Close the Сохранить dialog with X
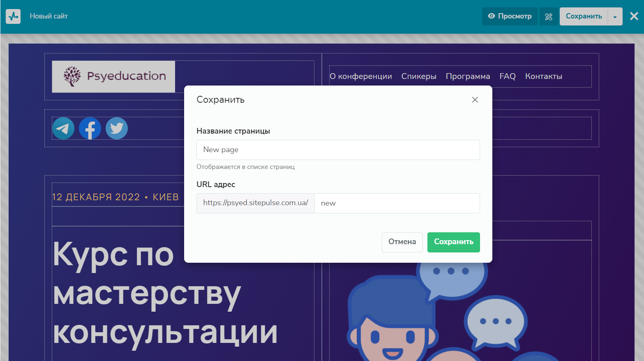The width and height of the screenshot is (644, 361). pyautogui.click(x=475, y=100)
